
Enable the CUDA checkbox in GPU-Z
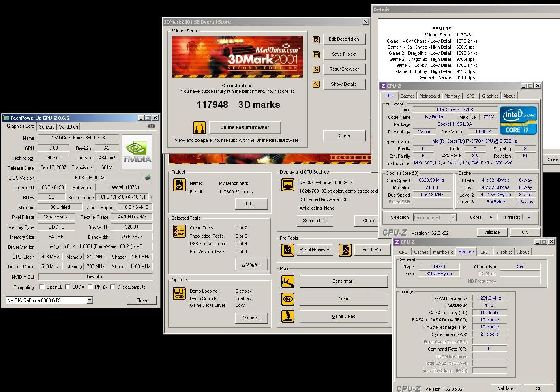tap(67, 287)
